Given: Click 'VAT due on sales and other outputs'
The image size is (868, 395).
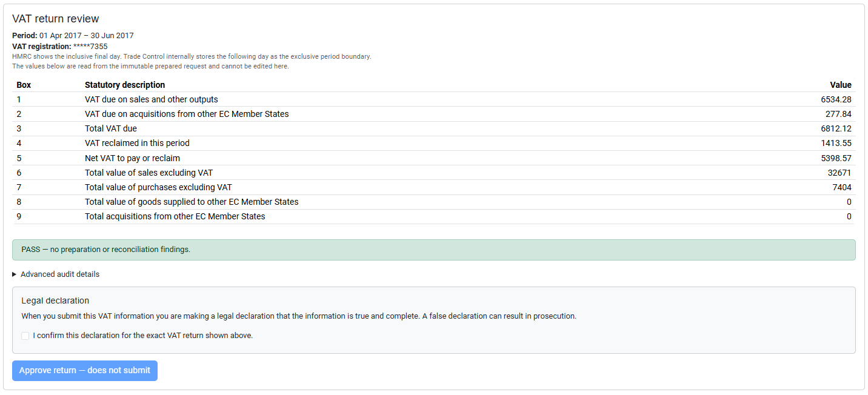Looking at the screenshot, I should 152,99.
